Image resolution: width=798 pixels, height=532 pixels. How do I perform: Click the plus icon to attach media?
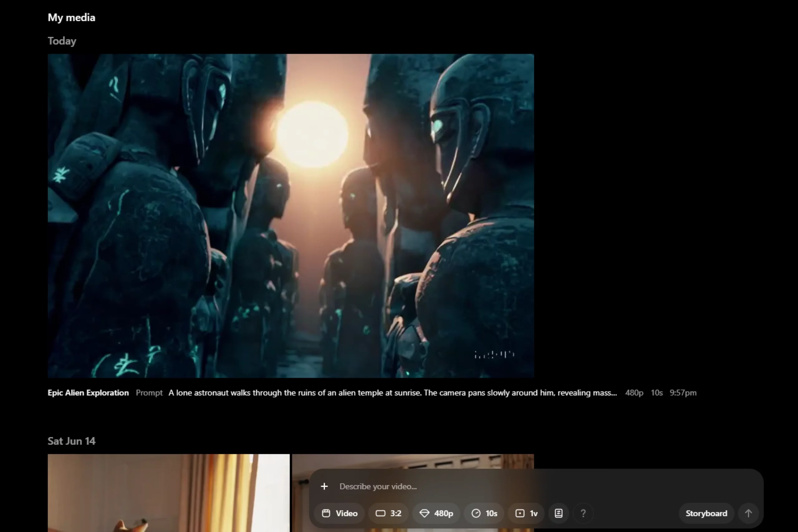click(324, 486)
